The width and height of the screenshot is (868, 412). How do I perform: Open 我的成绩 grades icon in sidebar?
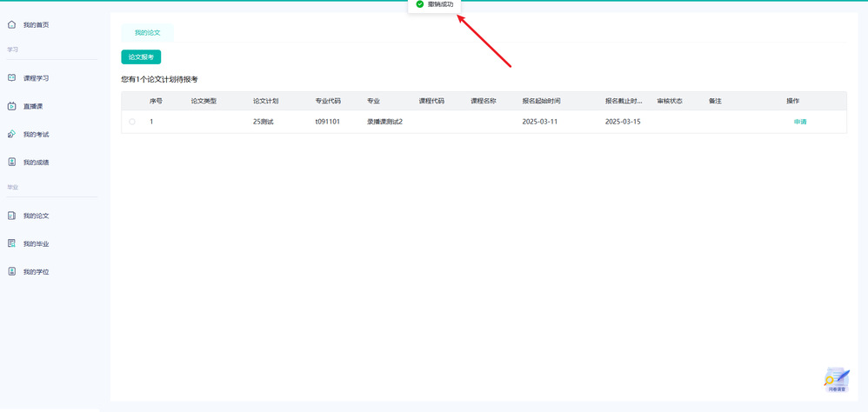tap(11, 162)
